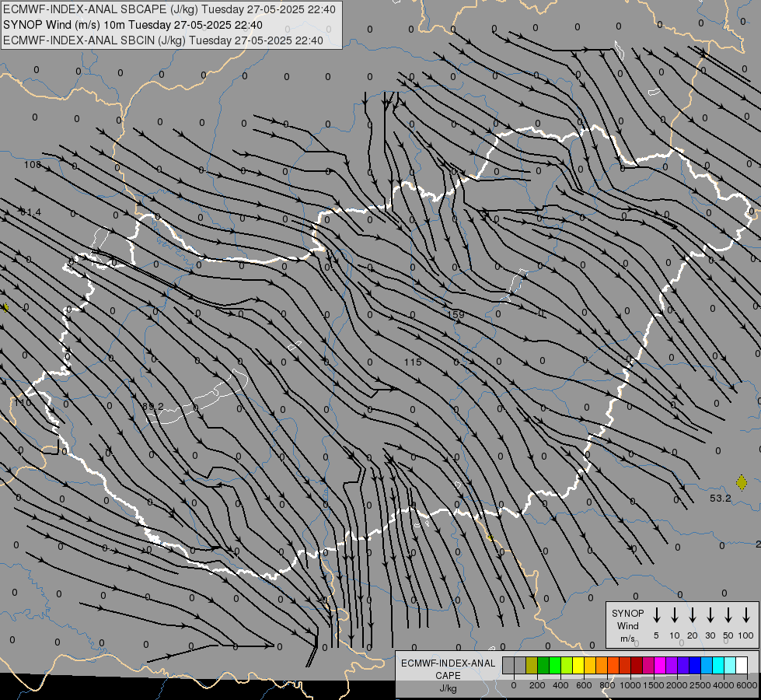The width and height of the screenshot is (761, 700).
Task: Click the SYNOP Wind 10m title line
Action: pyautogui.click(x=132, y=25)
